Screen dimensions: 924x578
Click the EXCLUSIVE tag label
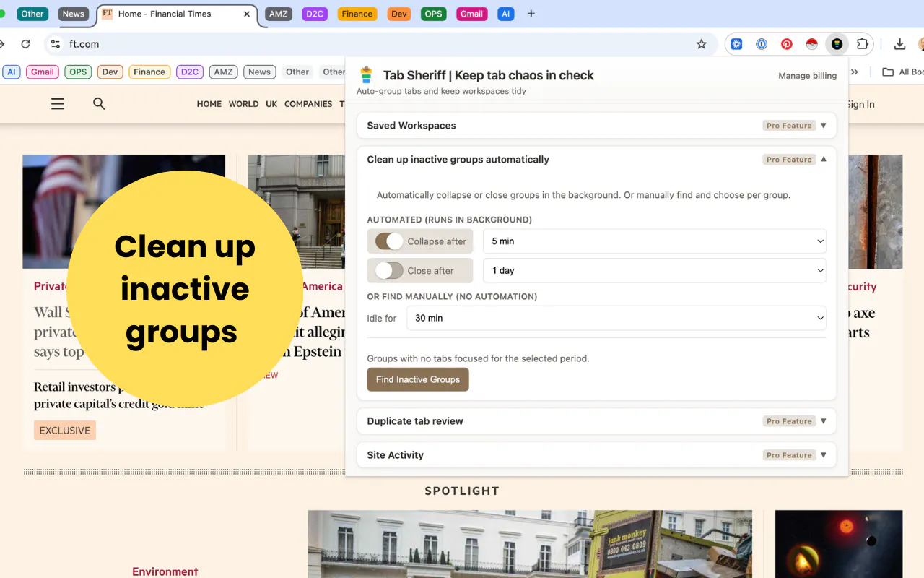65,431
